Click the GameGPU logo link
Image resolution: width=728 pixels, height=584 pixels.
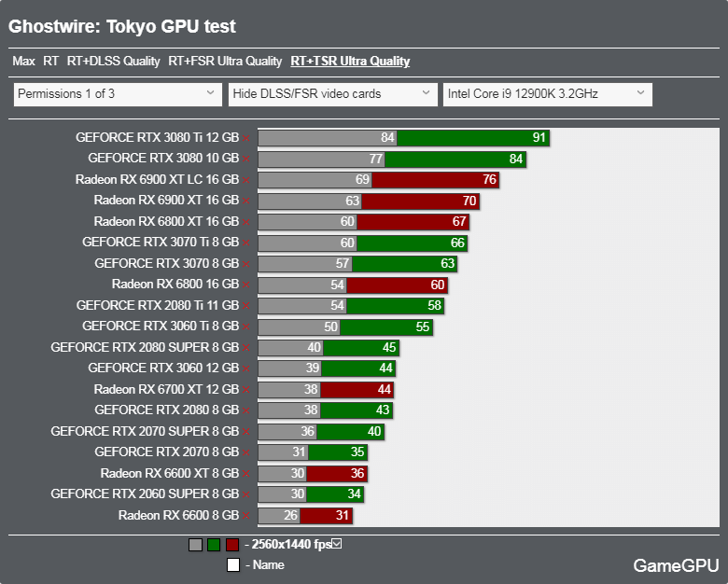pos(676,565)
